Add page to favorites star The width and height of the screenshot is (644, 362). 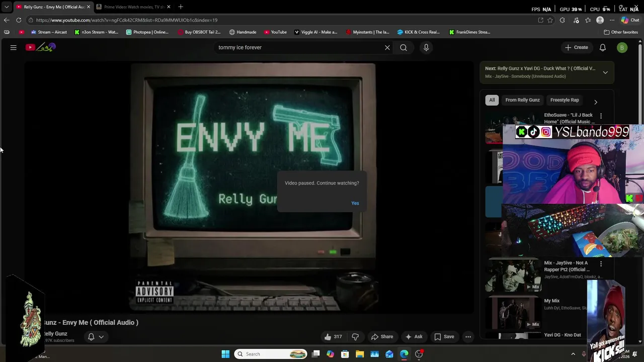click(550, 20)
